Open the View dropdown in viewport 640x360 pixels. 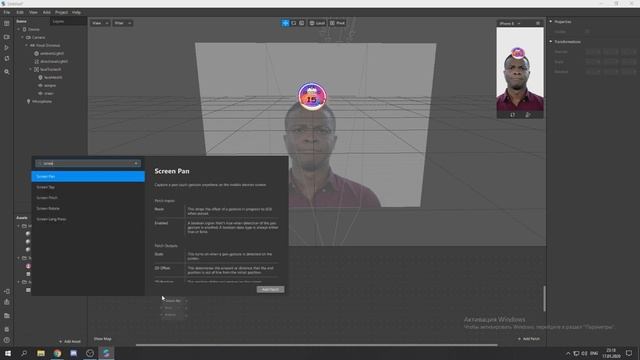[100, 23]
